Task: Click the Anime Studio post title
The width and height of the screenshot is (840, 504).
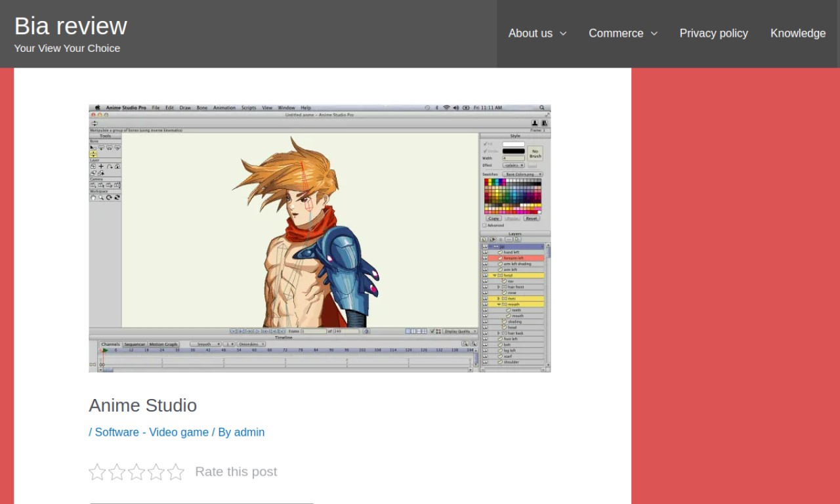Action: coord(143,405)
